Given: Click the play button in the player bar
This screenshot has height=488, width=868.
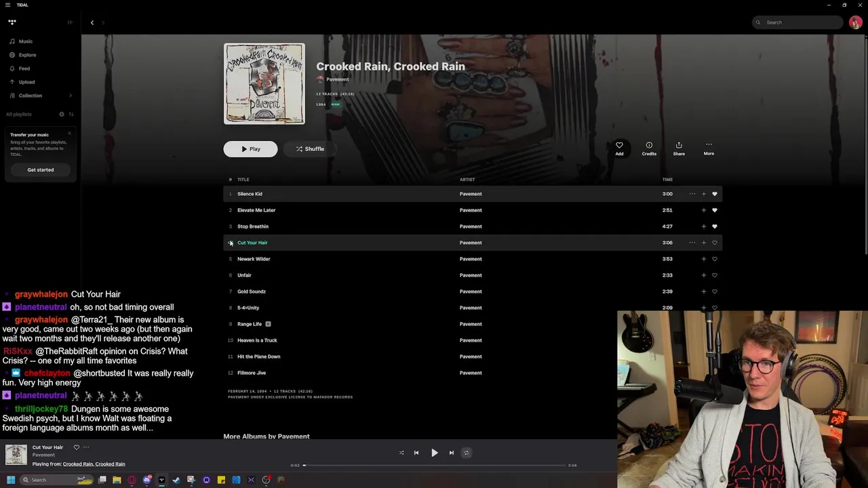Looking at the screenshot, I should 434,453.
